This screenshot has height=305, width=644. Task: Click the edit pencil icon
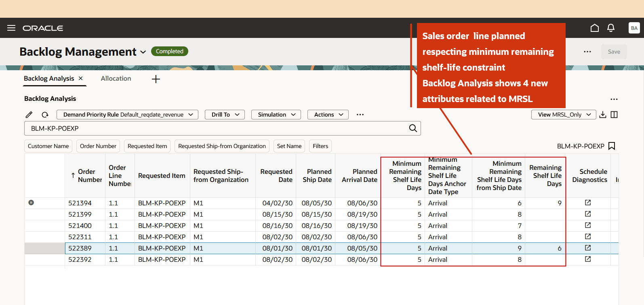click(x=29, y=115)
